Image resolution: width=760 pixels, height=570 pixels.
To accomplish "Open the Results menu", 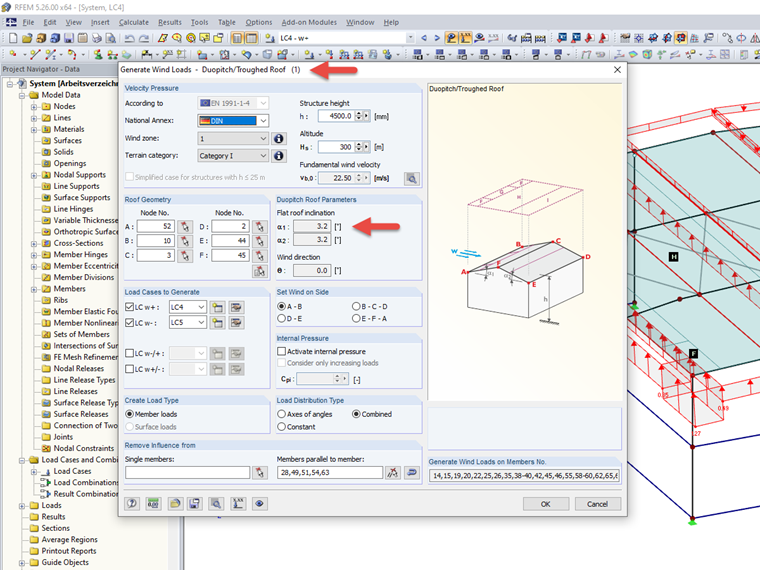I will (170, 22).
